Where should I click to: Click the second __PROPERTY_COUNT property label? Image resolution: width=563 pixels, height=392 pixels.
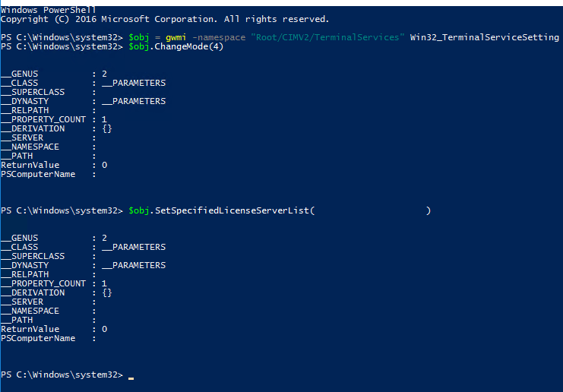tap(43, 283)
